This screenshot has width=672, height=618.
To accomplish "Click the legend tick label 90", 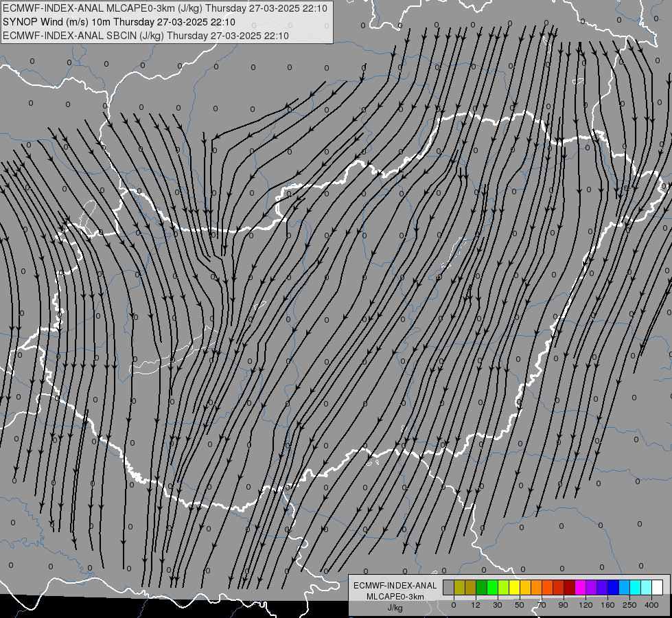I will pos(563,605).
